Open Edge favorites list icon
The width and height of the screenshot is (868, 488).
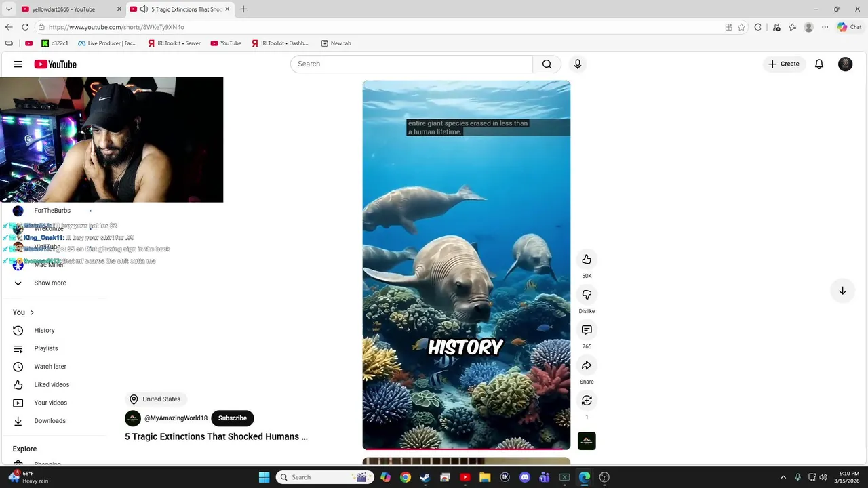tap(792, 27)
